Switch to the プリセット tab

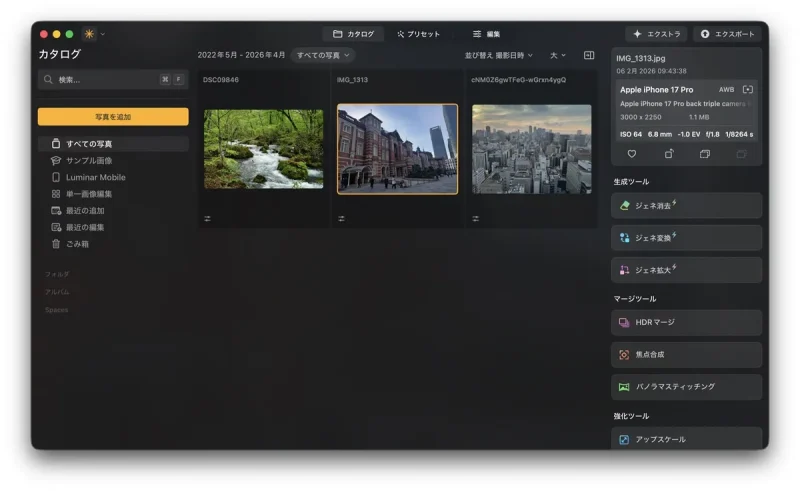click(x=418, y=34)
